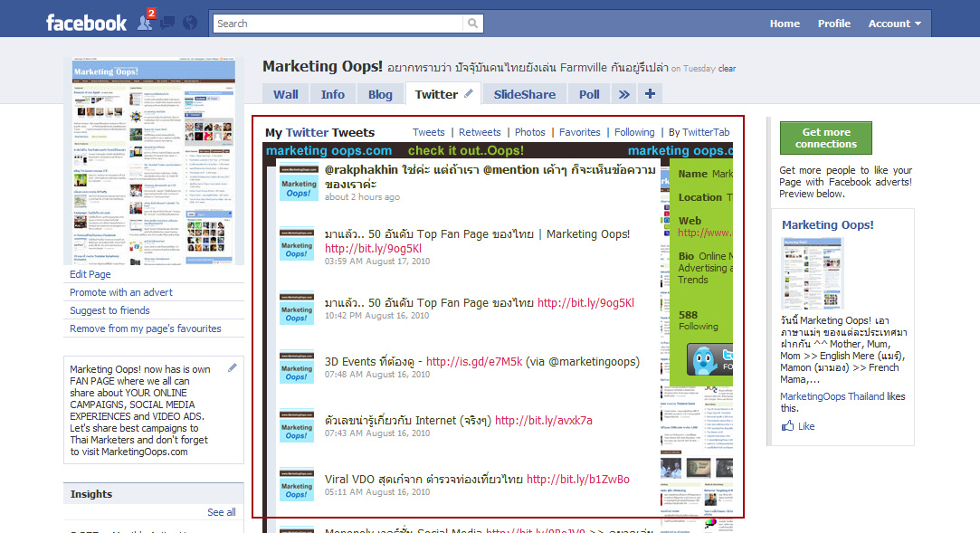The width and height of the screenshot is (980, 533).
Task: Open the Following filter link
Action: pyautogui.click(x=634, y=132)
